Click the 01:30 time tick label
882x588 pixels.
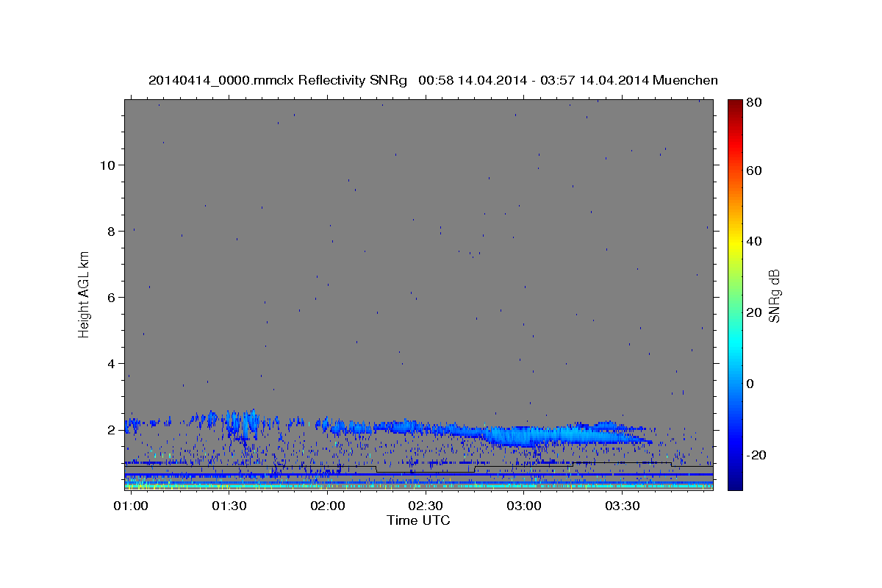coord(229,506)
